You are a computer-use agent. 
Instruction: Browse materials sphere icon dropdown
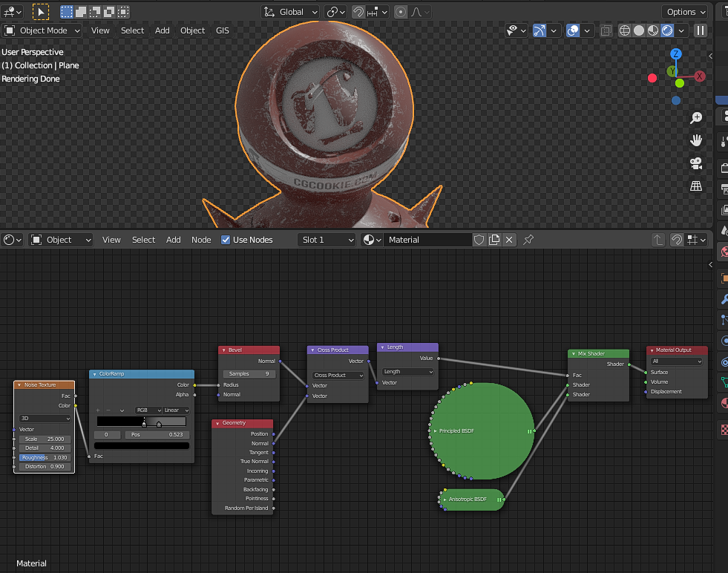tap(372, 240)
